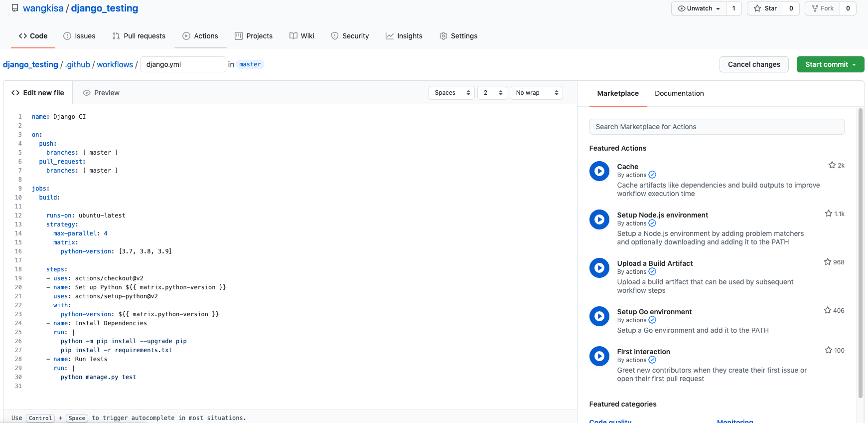
Task: Click the star icon next to 406
Action: pos(827,310)
